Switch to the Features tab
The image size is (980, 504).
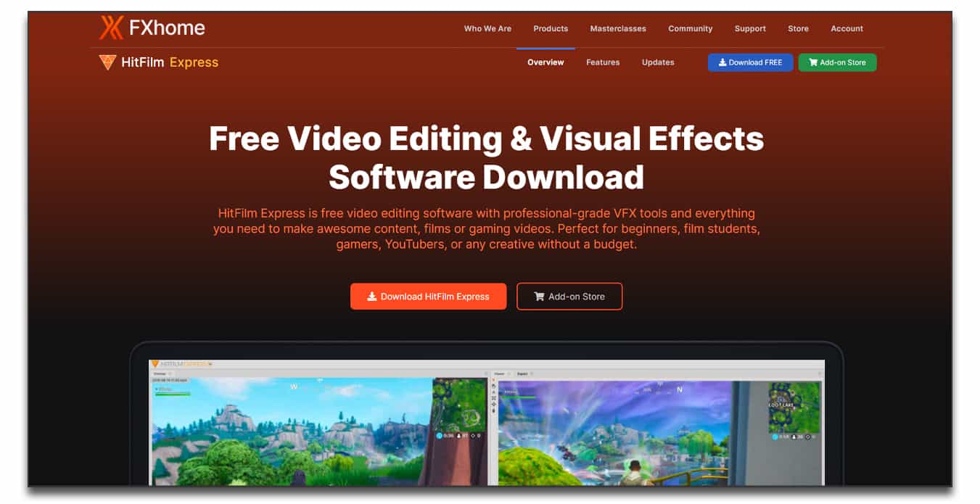coord(603,62)
